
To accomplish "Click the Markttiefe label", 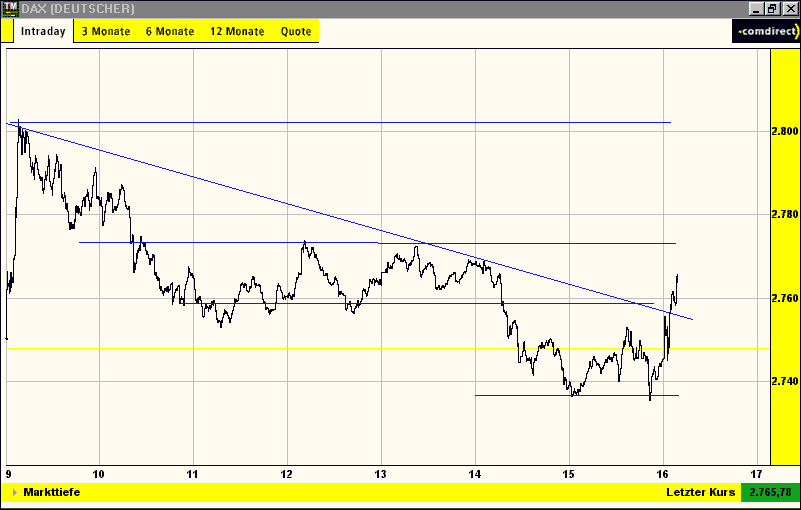I will [52, 493].
